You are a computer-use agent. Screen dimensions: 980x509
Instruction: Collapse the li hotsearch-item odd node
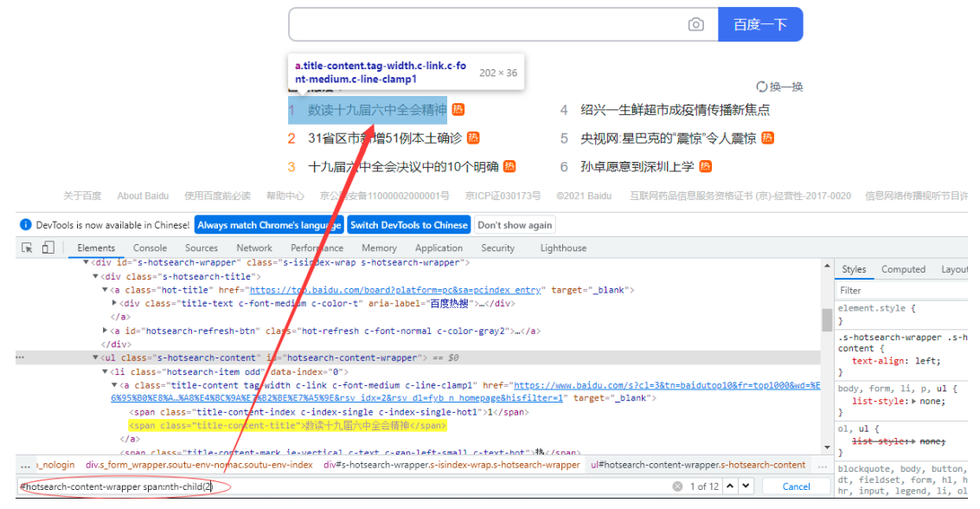point(106,371)
